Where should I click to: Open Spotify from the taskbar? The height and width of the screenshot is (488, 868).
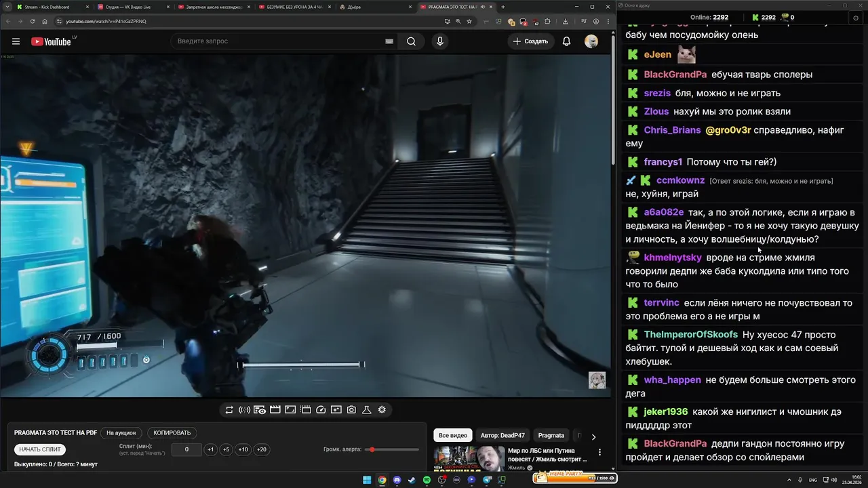(427, 480)
